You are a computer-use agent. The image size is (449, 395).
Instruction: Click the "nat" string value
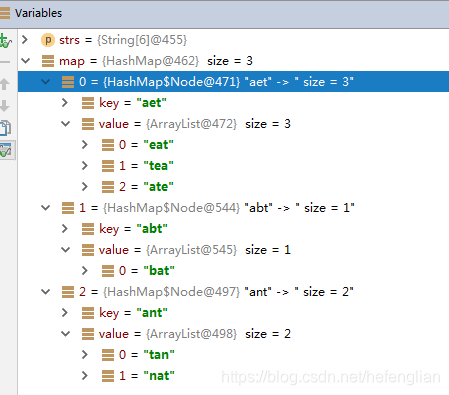159,376
